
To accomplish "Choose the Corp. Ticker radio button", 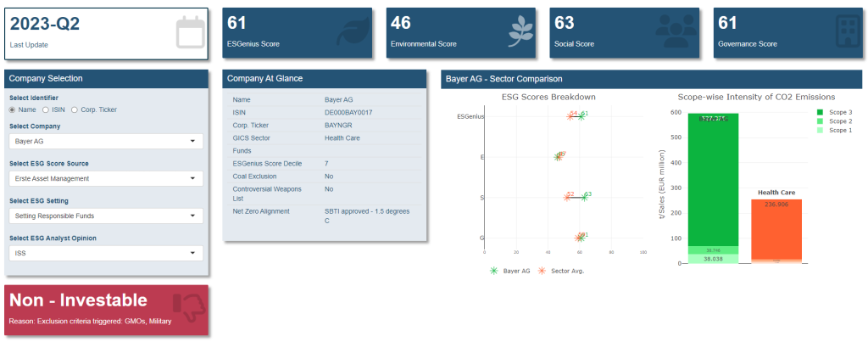I will pos(75,109).
